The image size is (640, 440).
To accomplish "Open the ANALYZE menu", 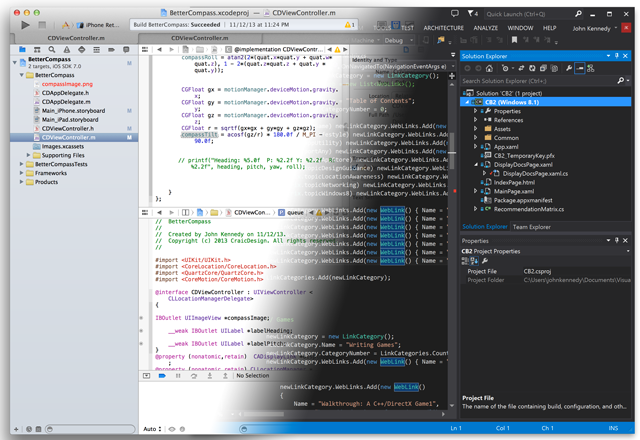I will [x=486, y=28].
